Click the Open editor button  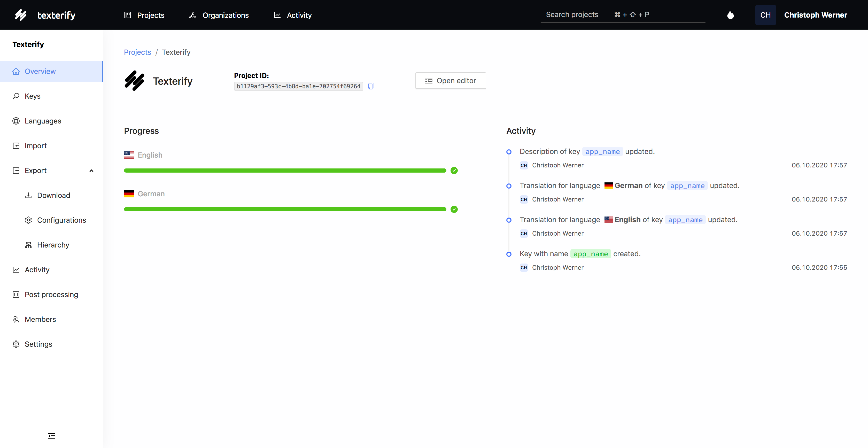coord(450,81)
